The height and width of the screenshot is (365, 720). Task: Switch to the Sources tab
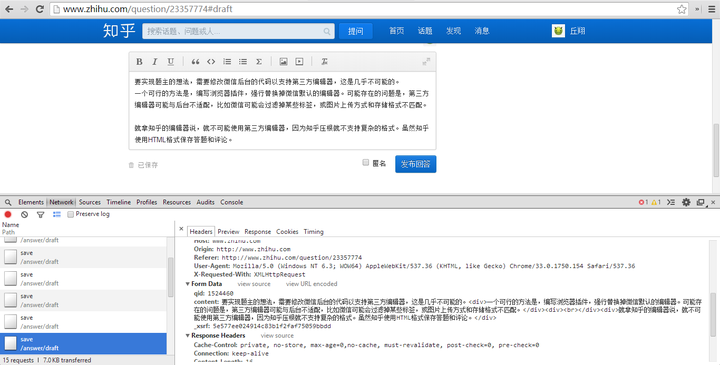(90, 202)
